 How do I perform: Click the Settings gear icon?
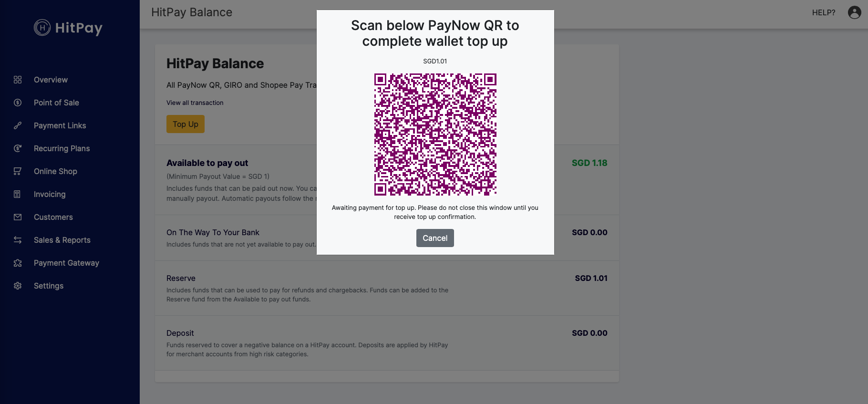[x=18, y=286]
